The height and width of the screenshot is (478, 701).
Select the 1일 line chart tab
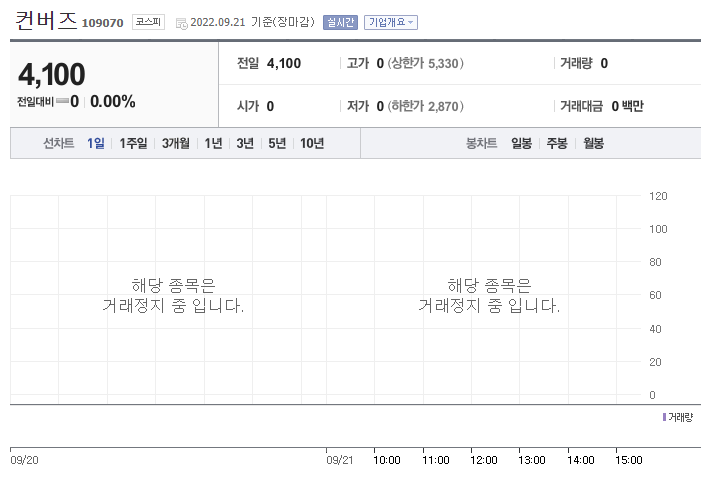coord(96,143)
